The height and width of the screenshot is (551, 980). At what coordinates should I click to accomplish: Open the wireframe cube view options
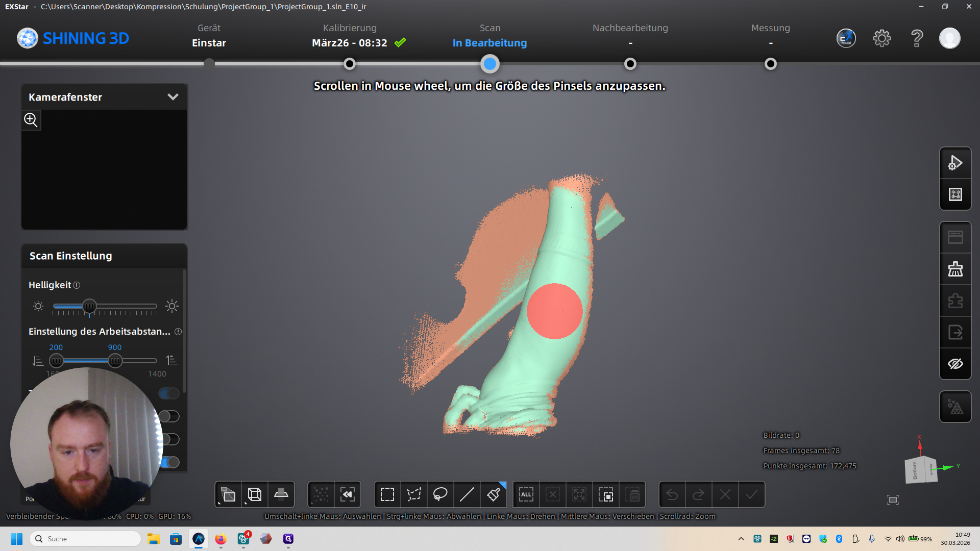point(254,494)
